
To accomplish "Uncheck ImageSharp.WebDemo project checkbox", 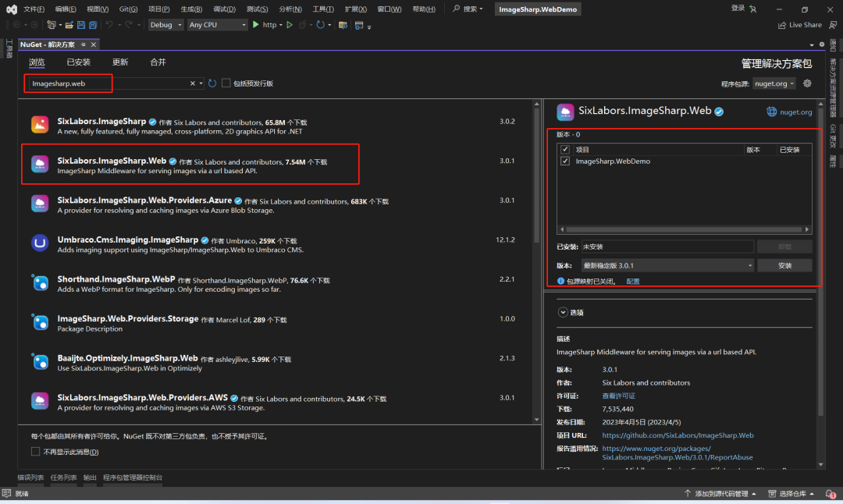I will click(565, 161).
